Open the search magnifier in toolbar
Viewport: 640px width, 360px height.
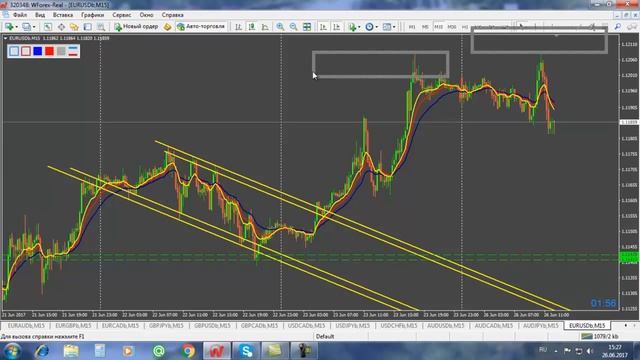pos(618,27)
